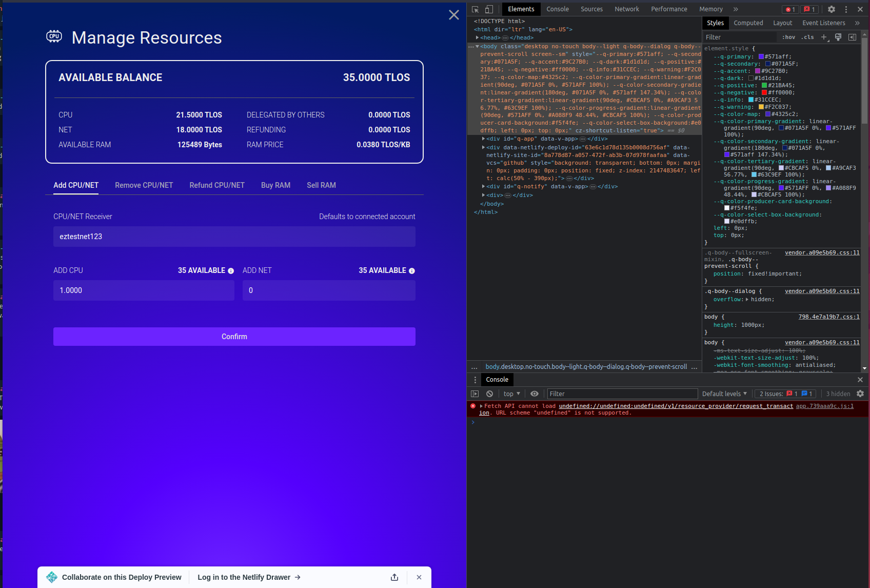This screenshot has height=588, width=870.
Task: Collapse the body element node
Action: click(477, 46)
